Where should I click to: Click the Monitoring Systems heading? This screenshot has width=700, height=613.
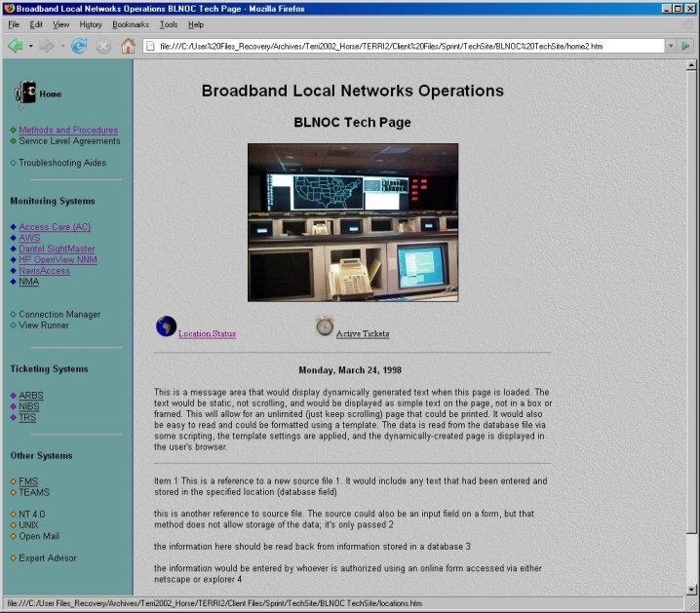[53, 201]
